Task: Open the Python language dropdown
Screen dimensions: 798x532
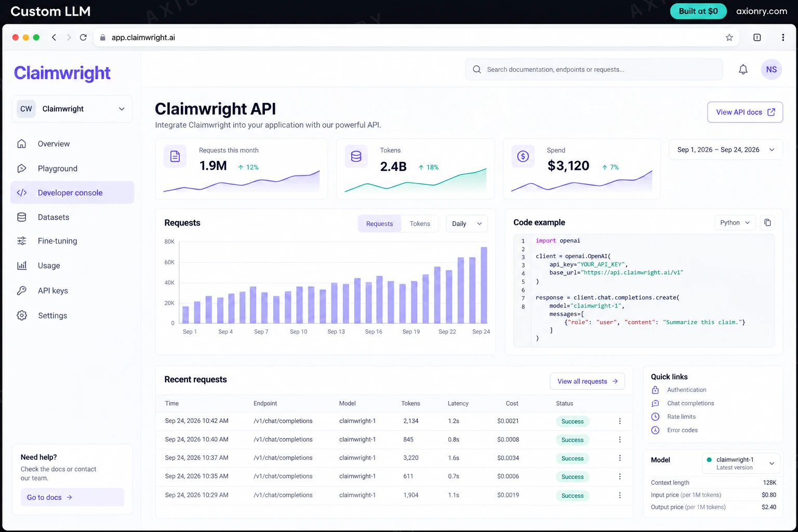Action: point(735,223)
